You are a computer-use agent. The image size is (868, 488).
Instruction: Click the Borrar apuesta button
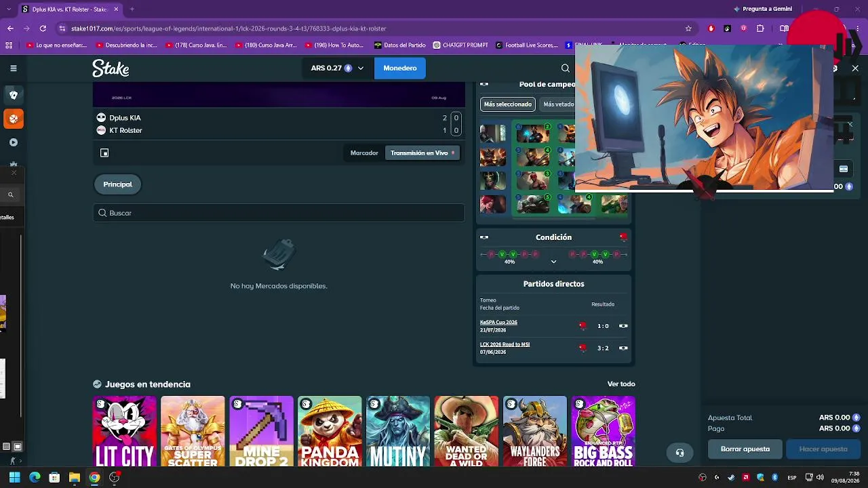click(745, 449)
